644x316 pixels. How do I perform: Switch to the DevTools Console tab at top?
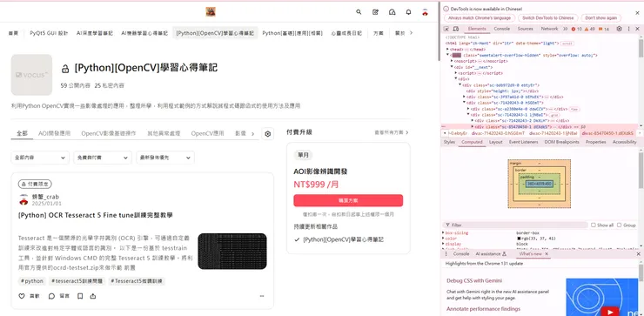tap(501, 29)
